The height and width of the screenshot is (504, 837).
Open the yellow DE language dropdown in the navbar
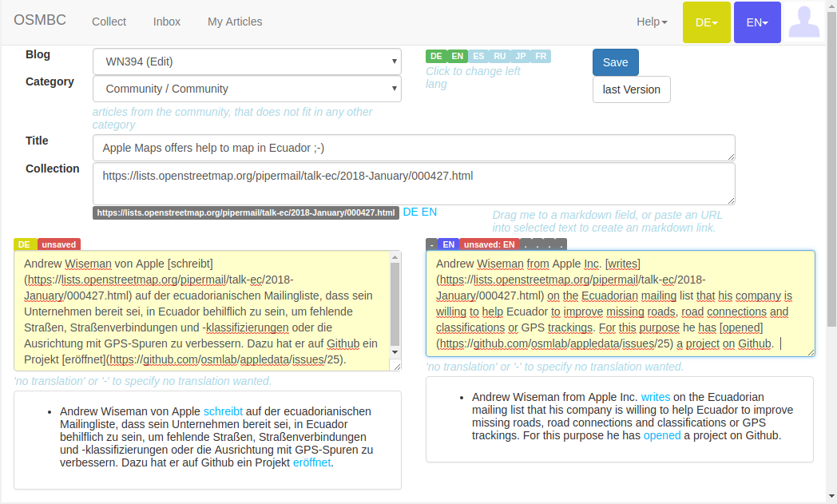706,22
